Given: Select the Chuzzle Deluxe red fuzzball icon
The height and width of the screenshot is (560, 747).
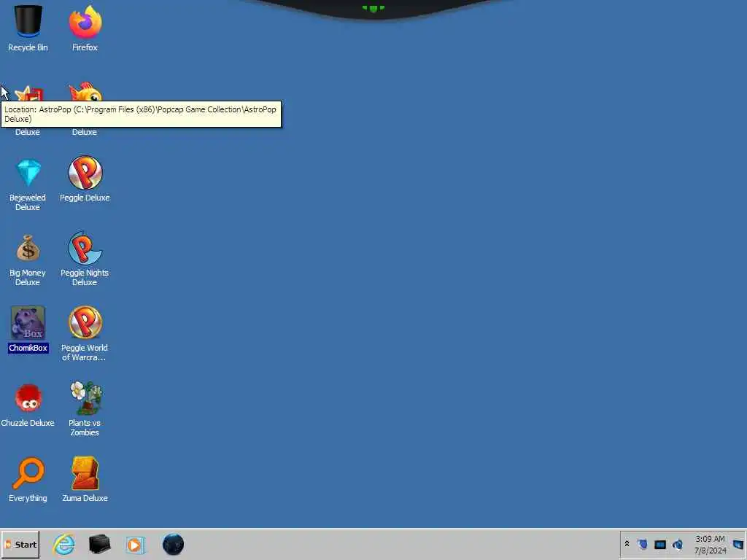Looking at the screenshot, I should [28, 398].
